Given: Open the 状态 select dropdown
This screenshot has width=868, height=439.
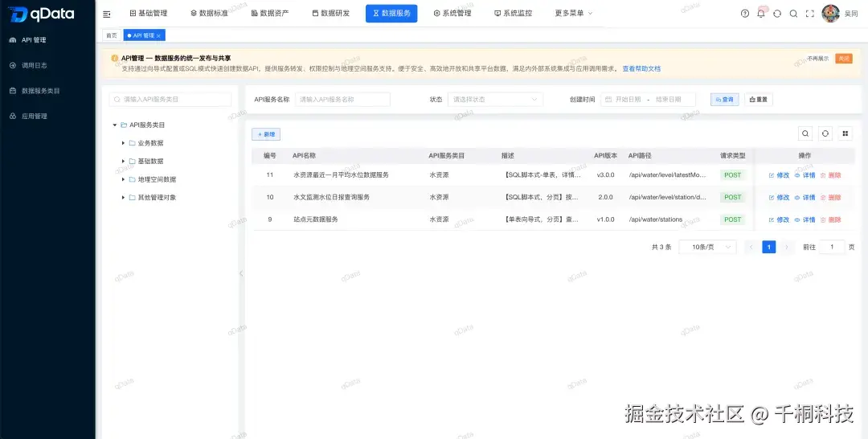Looking at the screenshot, I should (495, 100).
